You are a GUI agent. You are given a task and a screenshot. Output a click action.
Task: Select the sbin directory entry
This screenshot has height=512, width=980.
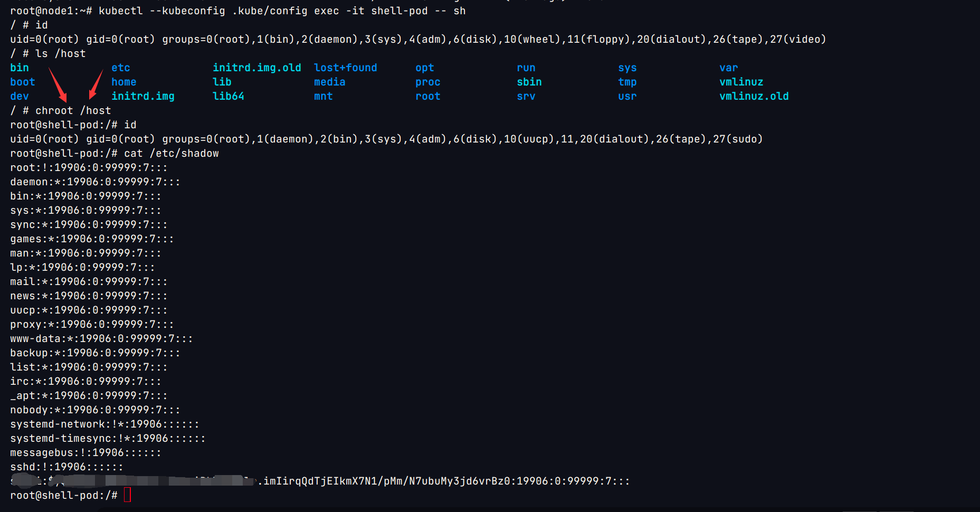pos(529,82)
